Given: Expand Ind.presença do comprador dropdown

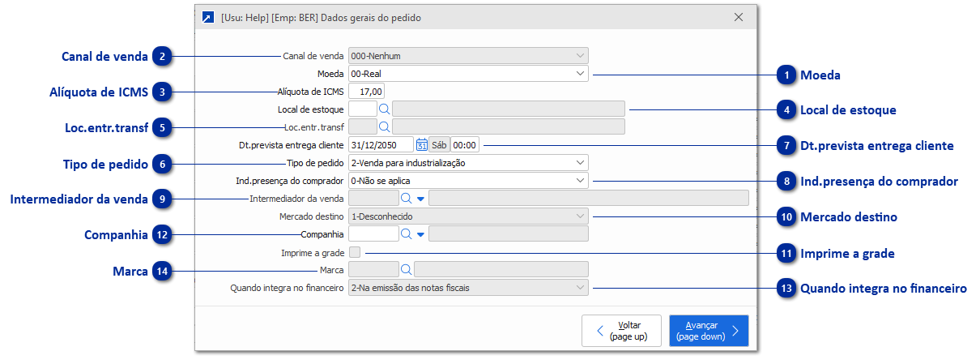Looking at the screenshot, I should [x=580, y=181].
